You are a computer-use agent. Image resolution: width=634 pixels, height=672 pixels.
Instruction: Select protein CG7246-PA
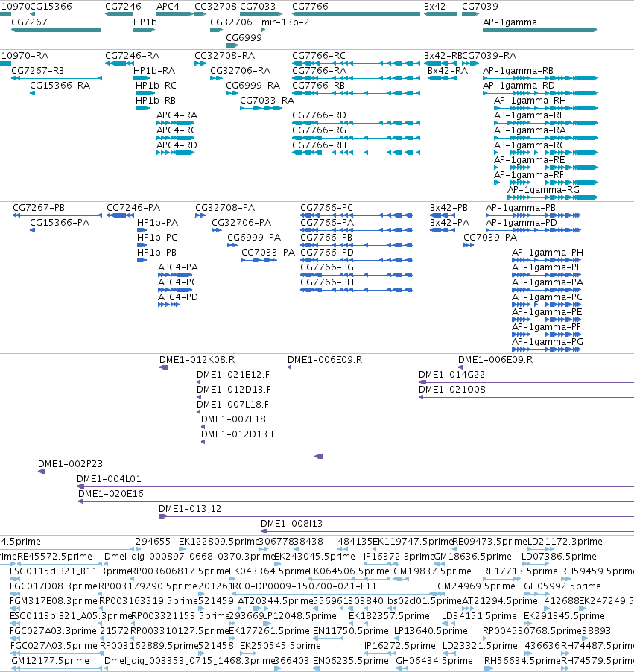[133, 207]
